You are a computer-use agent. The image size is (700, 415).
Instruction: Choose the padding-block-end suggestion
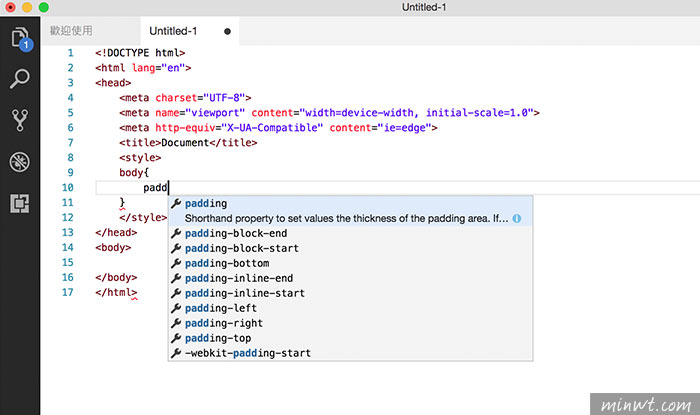[x=350, y=233]
